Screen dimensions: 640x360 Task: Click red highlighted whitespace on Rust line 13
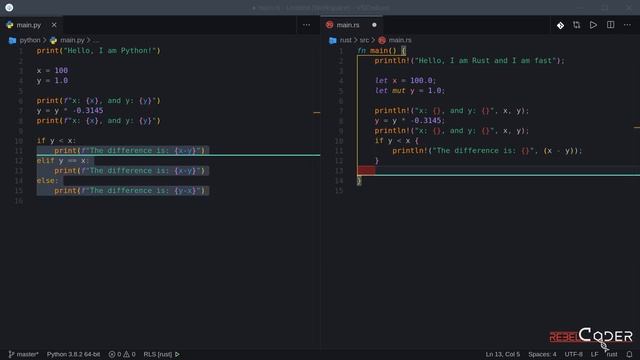[x=366, y=170]
